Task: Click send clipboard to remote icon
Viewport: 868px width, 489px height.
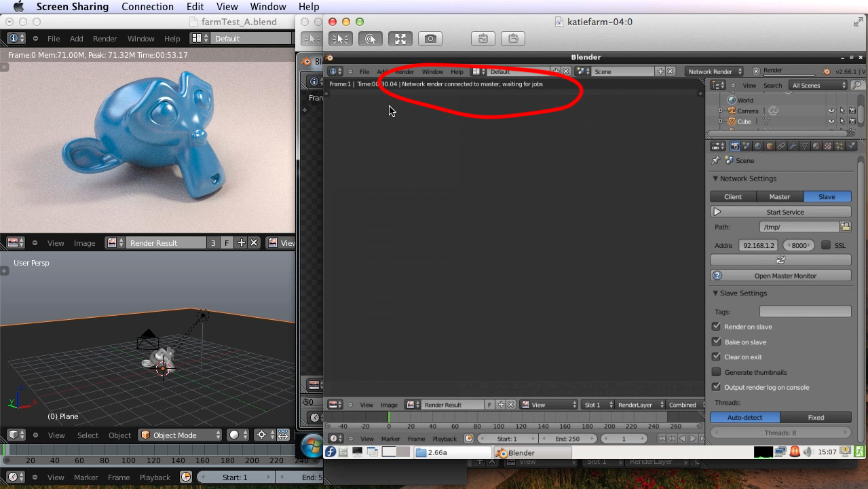Action: tap(513, 39)
